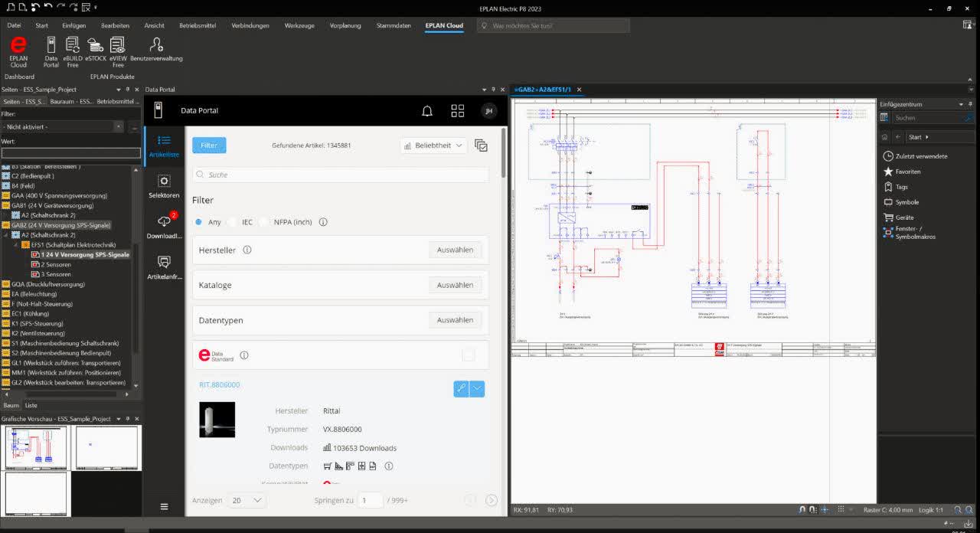
Task: Collapse the EFS1 (Schaltplan Elektrotechnik) node
Action: click(x=17, y=244)
